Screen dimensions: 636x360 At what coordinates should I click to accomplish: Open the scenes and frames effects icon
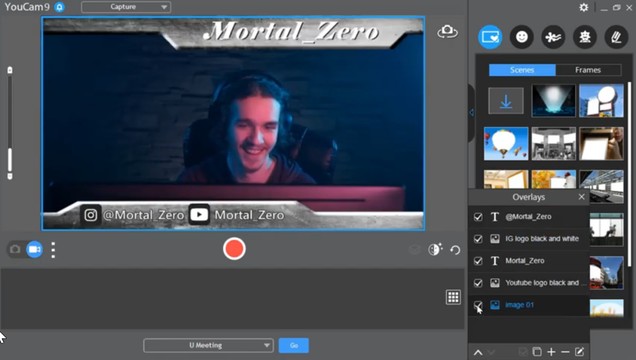(490, 37)
